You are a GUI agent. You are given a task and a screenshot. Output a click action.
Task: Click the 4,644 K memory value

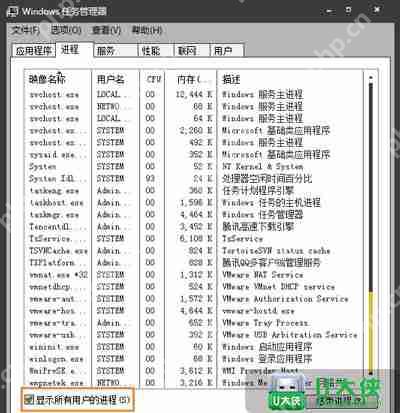[196, 311]
